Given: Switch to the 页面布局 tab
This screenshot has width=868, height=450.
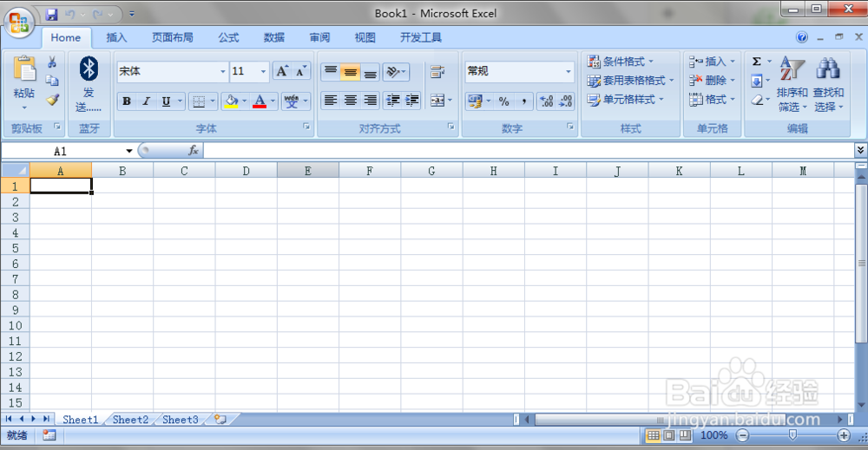Looking at the screenshot, I should [x=172, y=37].
